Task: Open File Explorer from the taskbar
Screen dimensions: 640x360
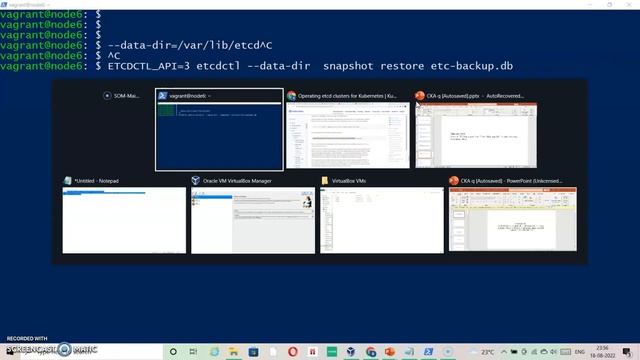Action: (x=233, y=352)
